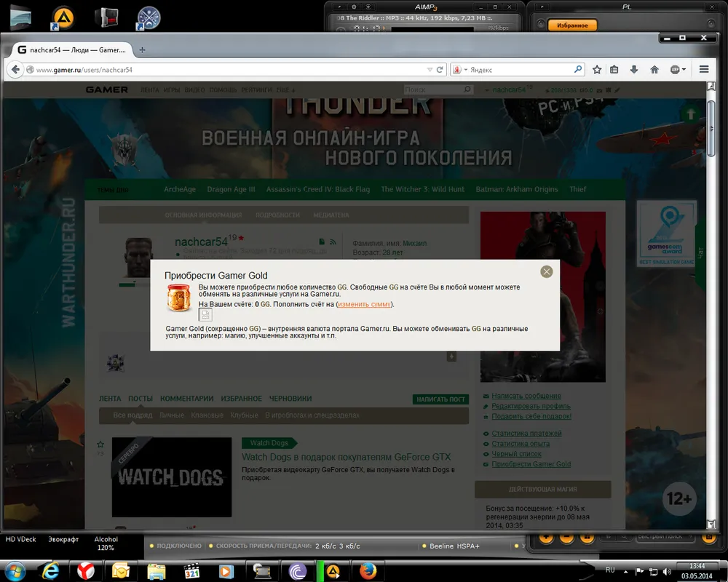Image resolution: width=728 pixels, height=582 pixels.
Task: Click the Firefox back arrow button
Action: click(x=15, y=70)
